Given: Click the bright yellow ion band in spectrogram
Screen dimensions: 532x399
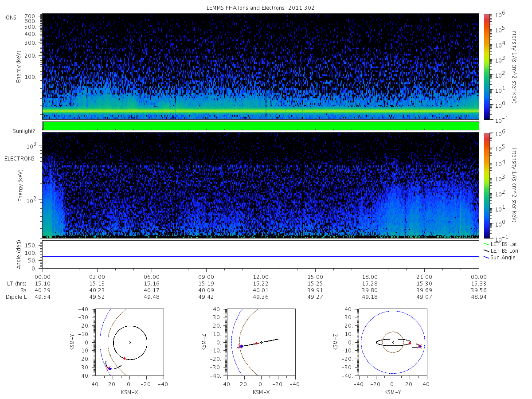Looking at the screenshot, I should click(261, 110).
